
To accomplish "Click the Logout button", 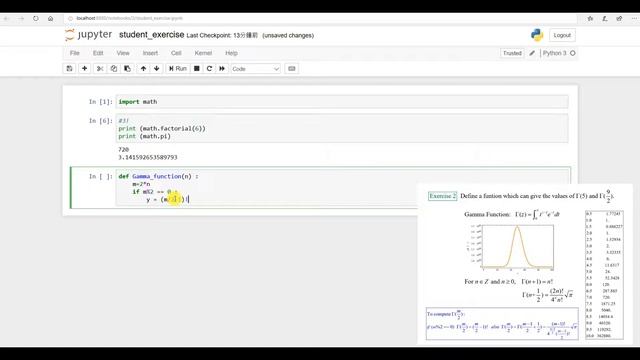I will click(562, 35).
